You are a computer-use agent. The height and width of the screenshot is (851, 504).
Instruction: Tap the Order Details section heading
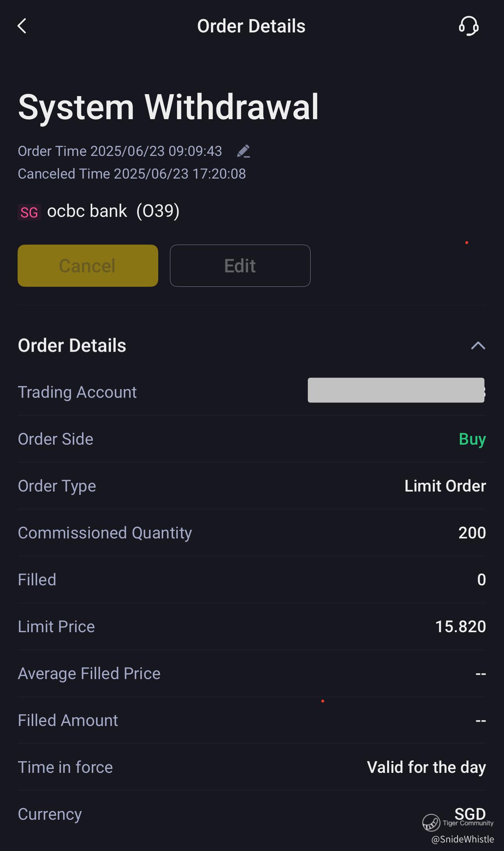72,346
